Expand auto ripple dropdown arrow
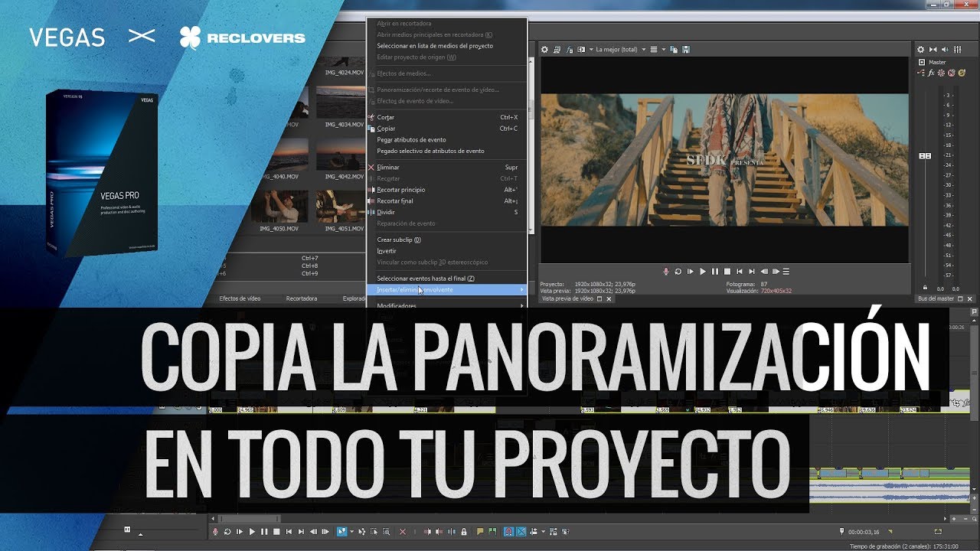980x551 pixels. coord(543,532)
